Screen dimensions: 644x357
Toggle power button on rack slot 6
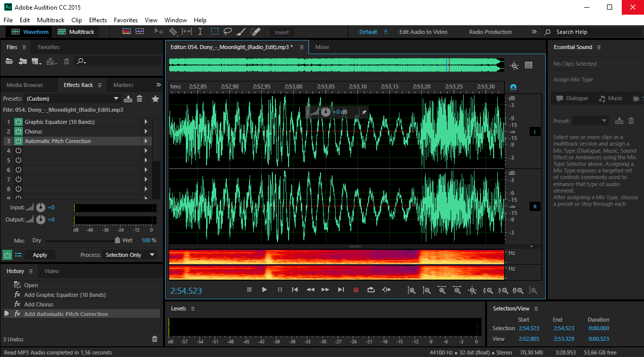[18, 170]
